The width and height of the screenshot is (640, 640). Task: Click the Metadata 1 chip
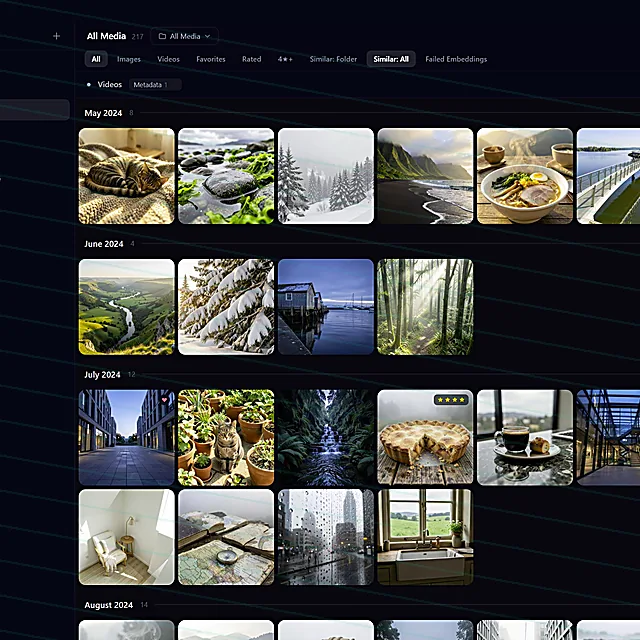point(155,84)
